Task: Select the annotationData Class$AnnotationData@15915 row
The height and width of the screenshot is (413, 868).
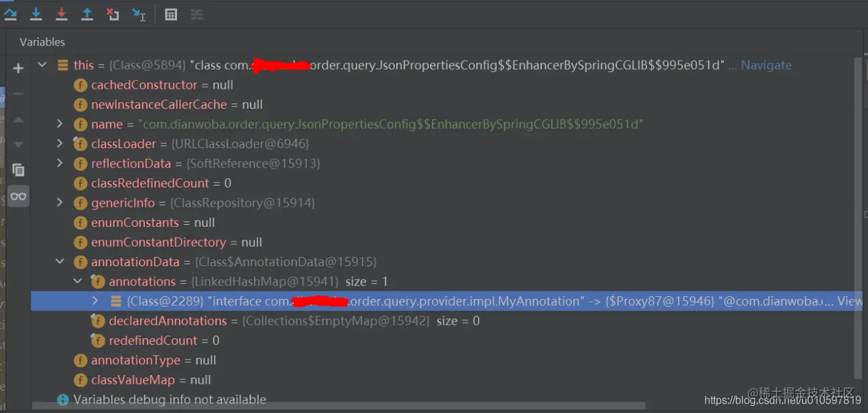Action: 442,262
